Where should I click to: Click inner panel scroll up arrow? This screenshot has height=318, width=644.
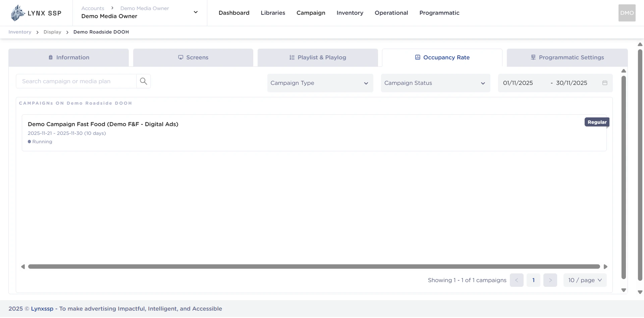(624, 71)
